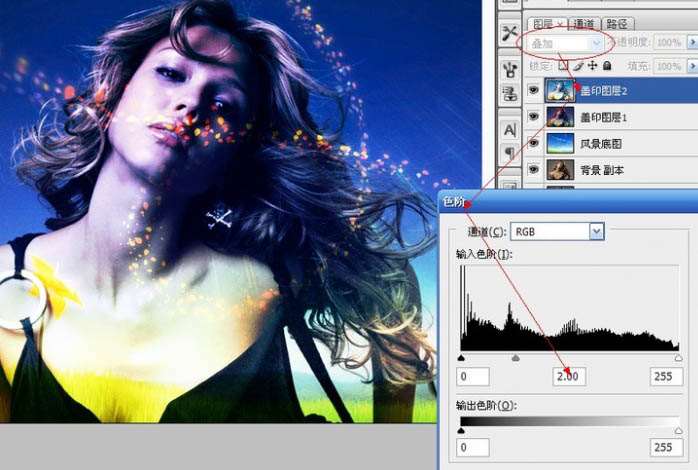This screenshot has height=470, width=698.
Task: Hide the 背景 副本 layer
Action: tap(533, 169)
